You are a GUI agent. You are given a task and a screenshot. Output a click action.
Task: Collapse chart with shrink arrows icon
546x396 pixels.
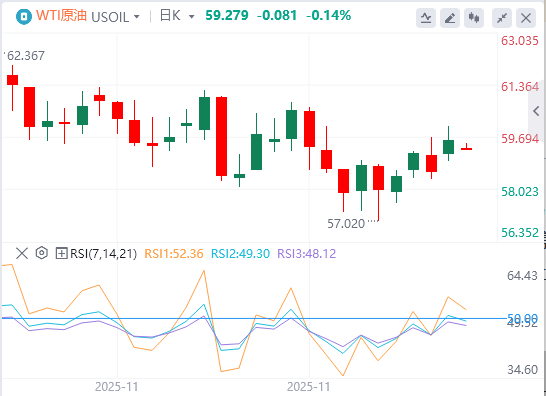click(501, 17)
